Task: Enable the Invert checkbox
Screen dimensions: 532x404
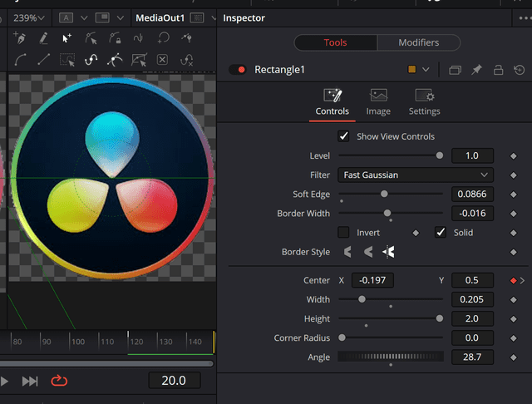Action: coord(343,233)
